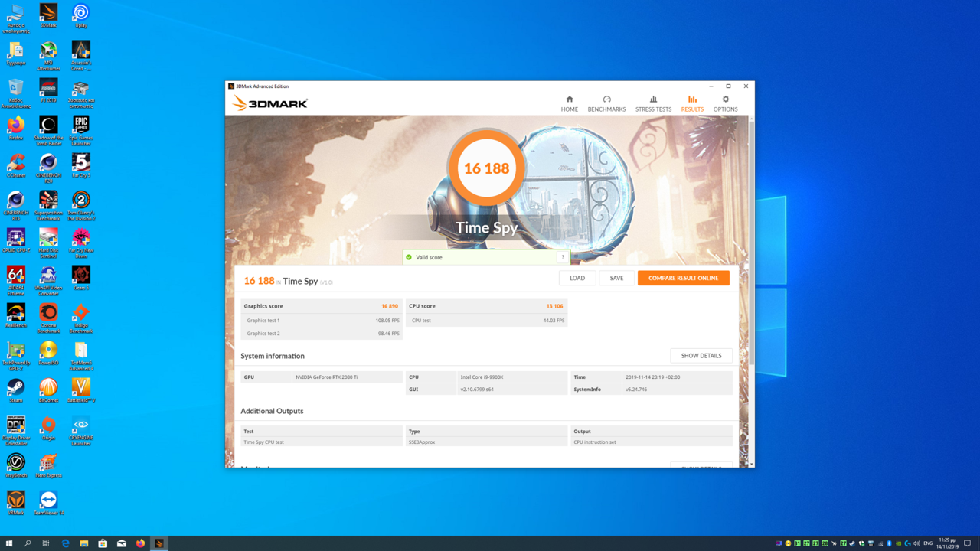The image size is (980, 551).
Task: Switch to the STRESS TESTS tab
Action: click(653, 103)
